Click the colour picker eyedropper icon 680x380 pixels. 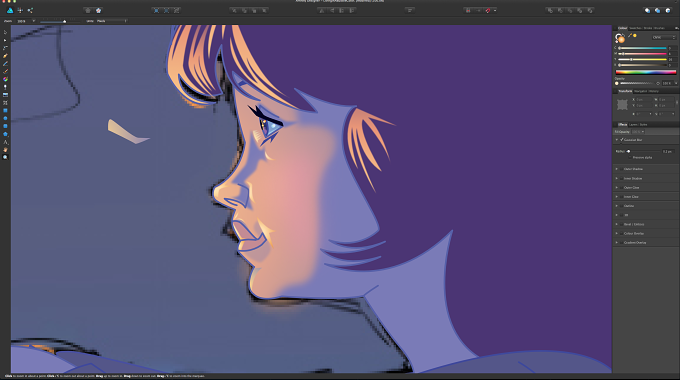(x=630, y=36)
